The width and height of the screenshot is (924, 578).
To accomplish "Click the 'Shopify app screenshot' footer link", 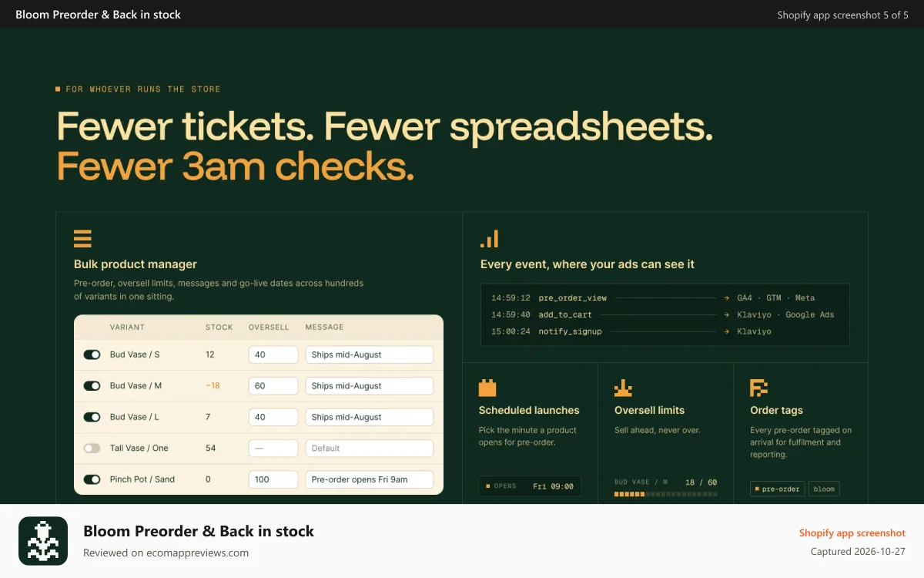I will pos(852,533).
